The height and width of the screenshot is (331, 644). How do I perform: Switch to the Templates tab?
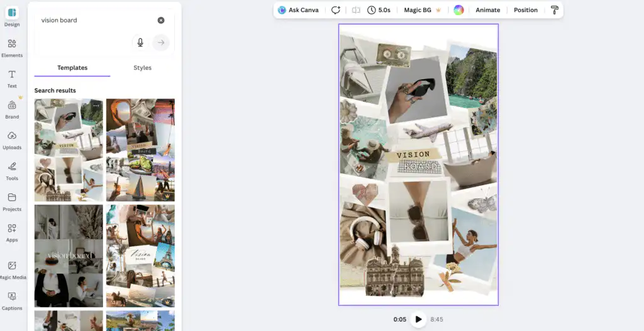72,68
